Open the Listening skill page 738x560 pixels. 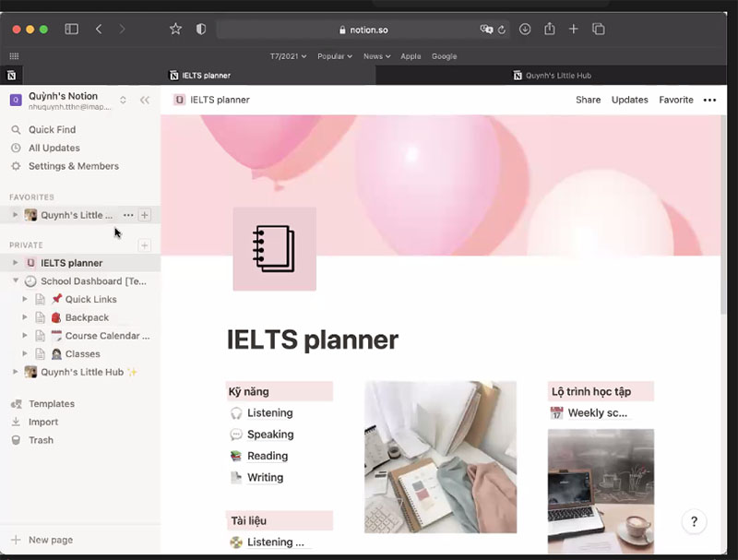[268, 412]
